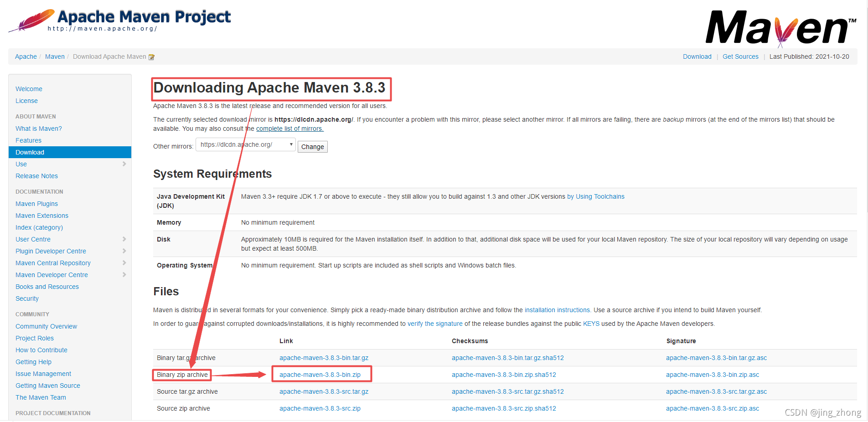This screenshot has height=422, width=868.
Task: Open apache-maven-3.8.3-src.zip.sha512 checksum
Action: tap(504, 408)
